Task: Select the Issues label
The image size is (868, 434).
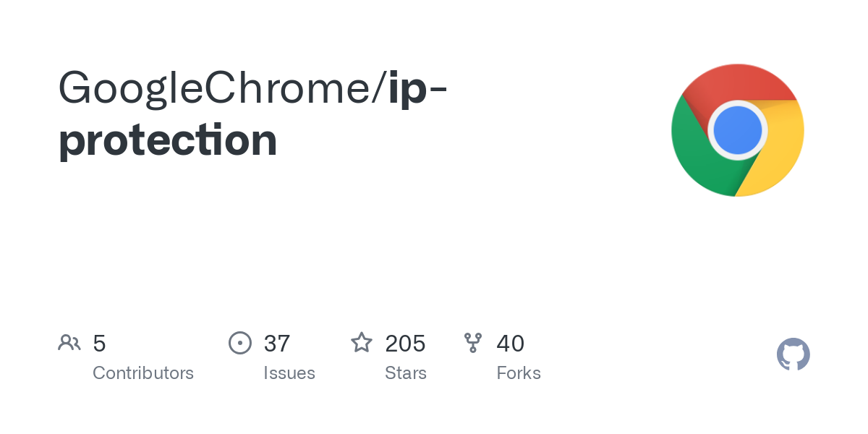Action: click(x=289, y=373)
